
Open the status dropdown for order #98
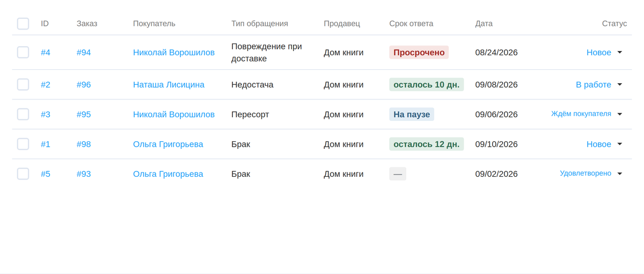click(604, 144)
